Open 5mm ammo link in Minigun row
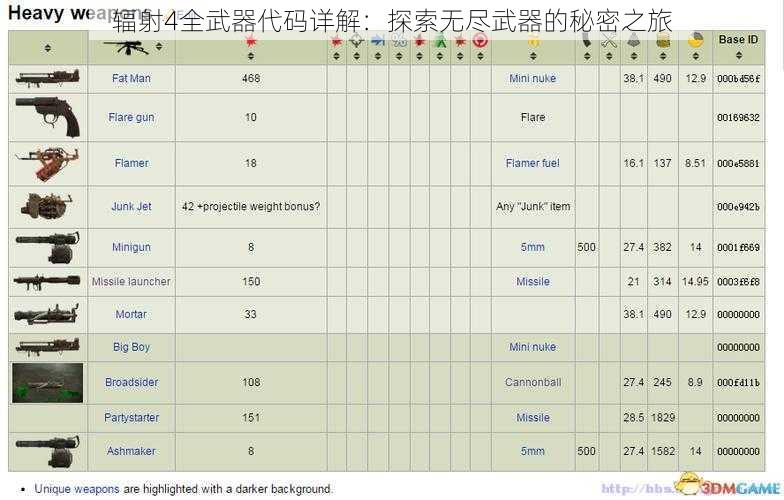 click(533, 248)
